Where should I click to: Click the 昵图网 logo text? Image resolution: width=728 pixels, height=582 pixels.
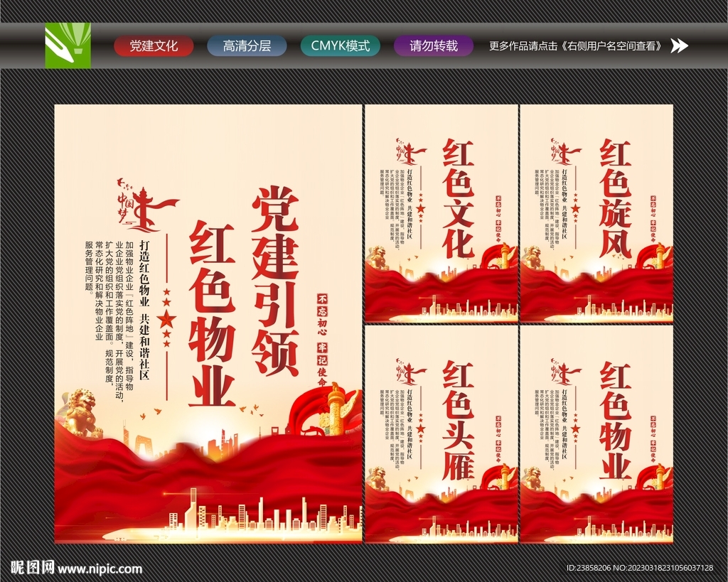[32, 568]
